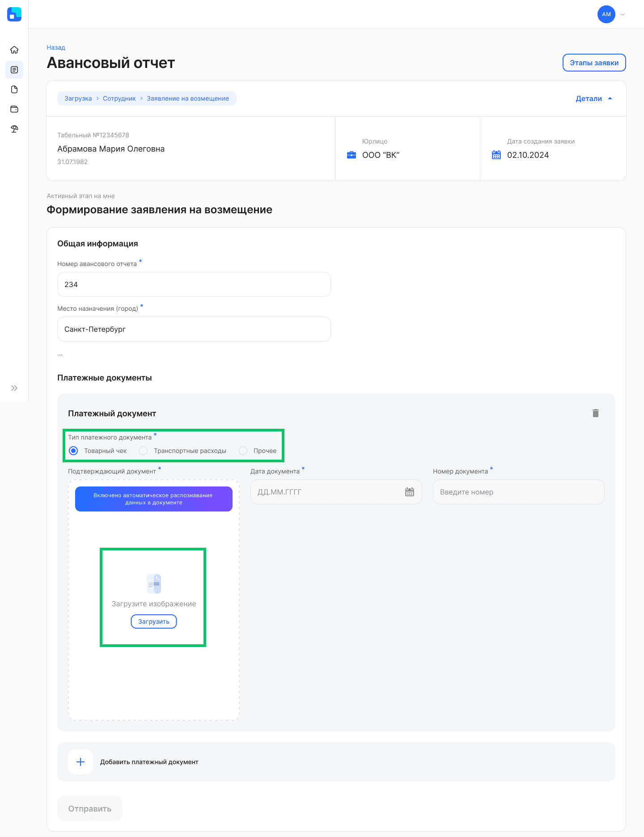Go to Сотрудник breadcrumb step
The height and width of the screenshot is (837, 644).
[x=119, y=98]
